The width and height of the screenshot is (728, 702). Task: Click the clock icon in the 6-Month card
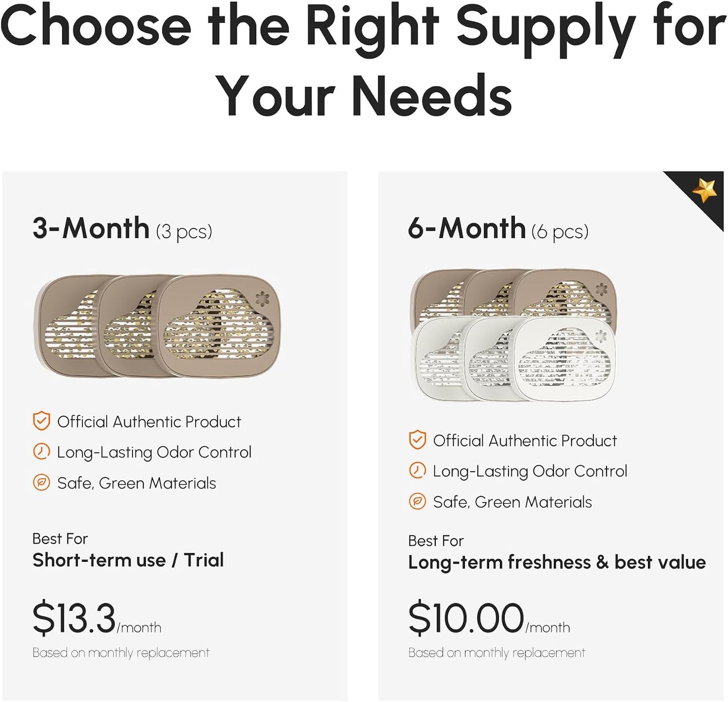(x=417, y=470)
